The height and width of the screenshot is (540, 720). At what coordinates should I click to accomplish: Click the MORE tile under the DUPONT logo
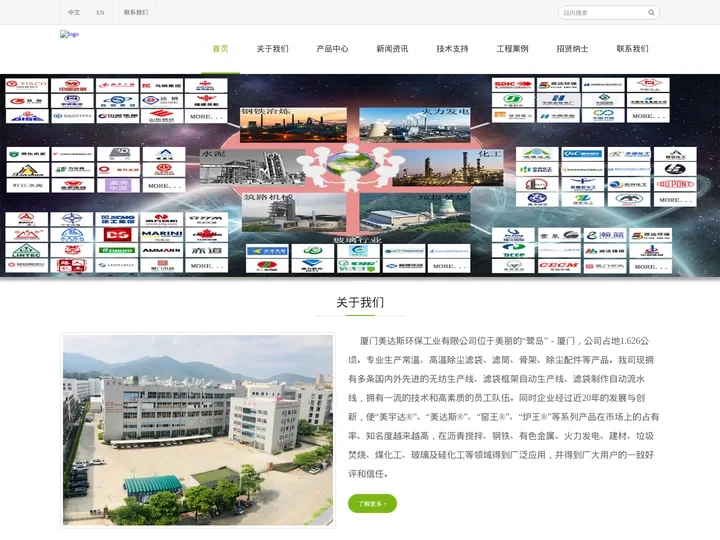(x=675, y=200)
